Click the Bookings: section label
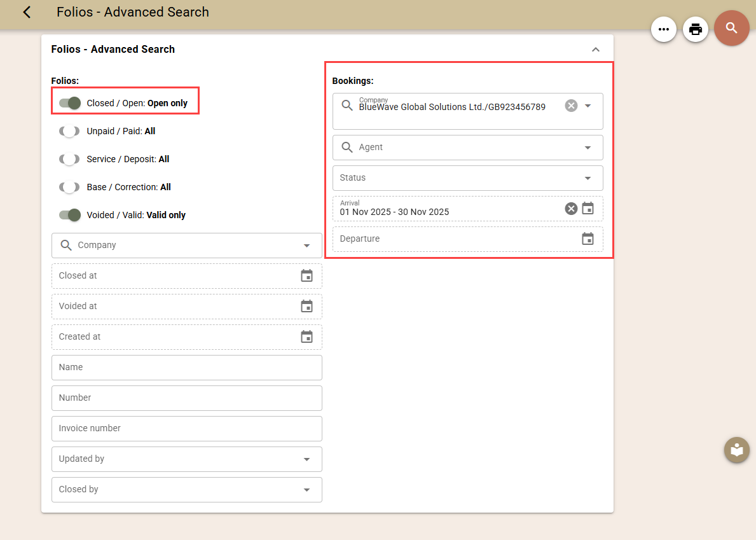Screen dimensions: 756x540 tap(353, 81)
